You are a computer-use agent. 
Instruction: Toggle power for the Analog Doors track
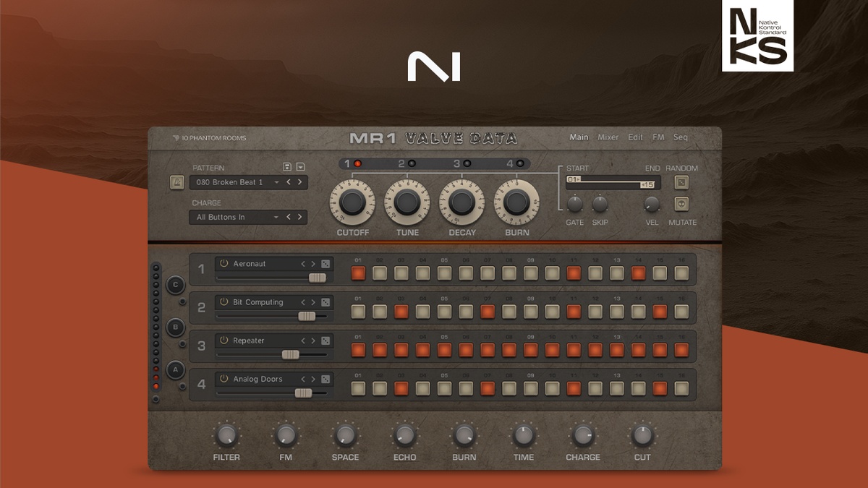(224, 379)
